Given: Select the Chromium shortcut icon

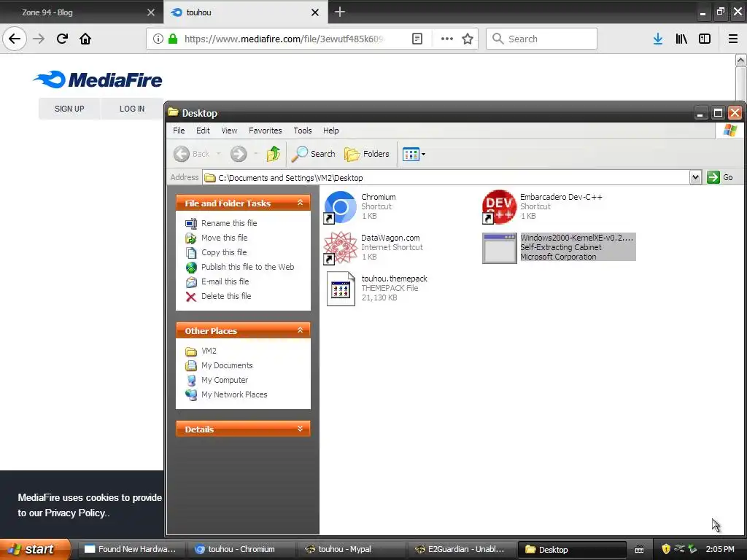Looking at the screenshot, I should 340,206.
